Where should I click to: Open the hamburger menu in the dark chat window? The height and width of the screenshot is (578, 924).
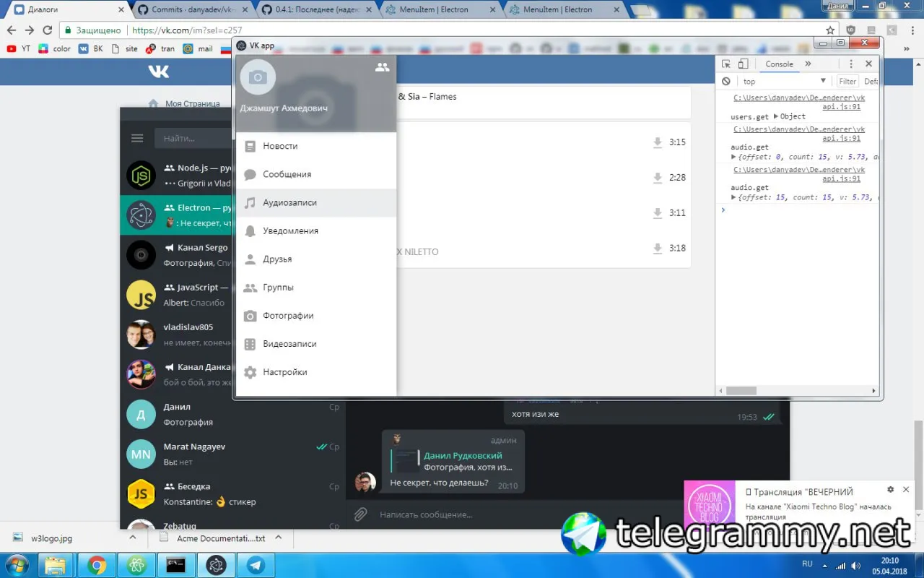pos(137,138)
